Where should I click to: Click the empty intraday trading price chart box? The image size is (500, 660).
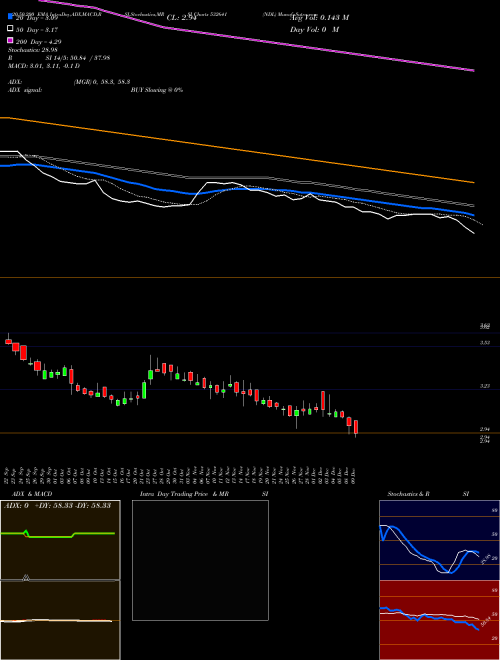(x=200, y=560)
